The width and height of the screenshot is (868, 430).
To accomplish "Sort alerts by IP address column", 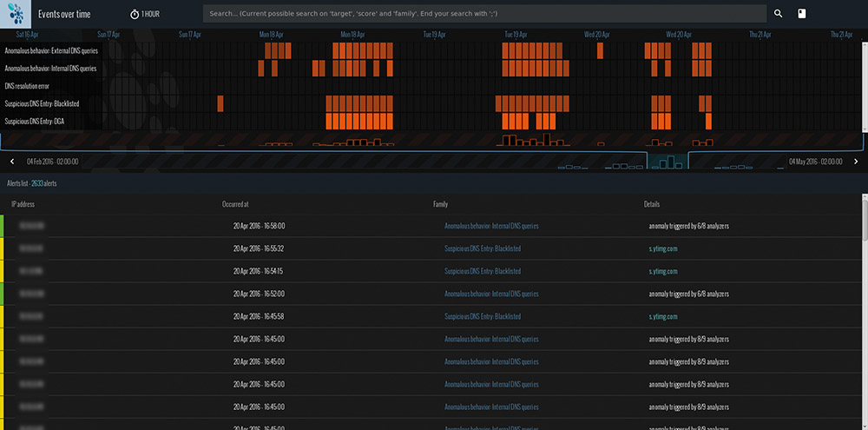I will [23, 204].
